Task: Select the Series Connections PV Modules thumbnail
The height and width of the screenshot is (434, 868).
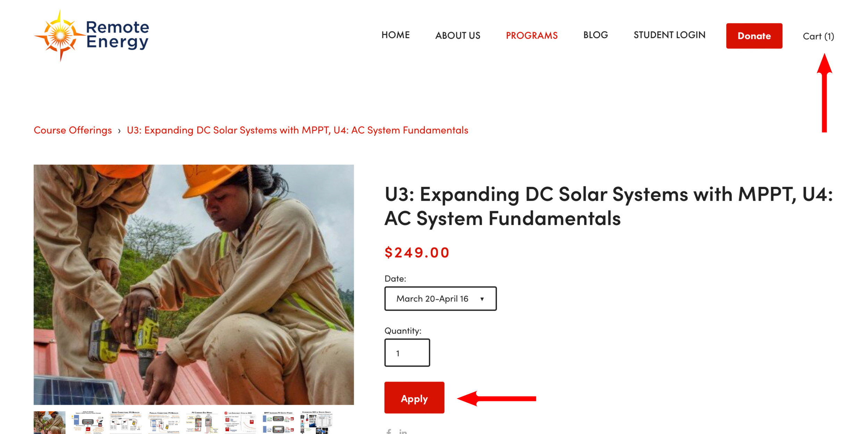Action: pos(125,423)
